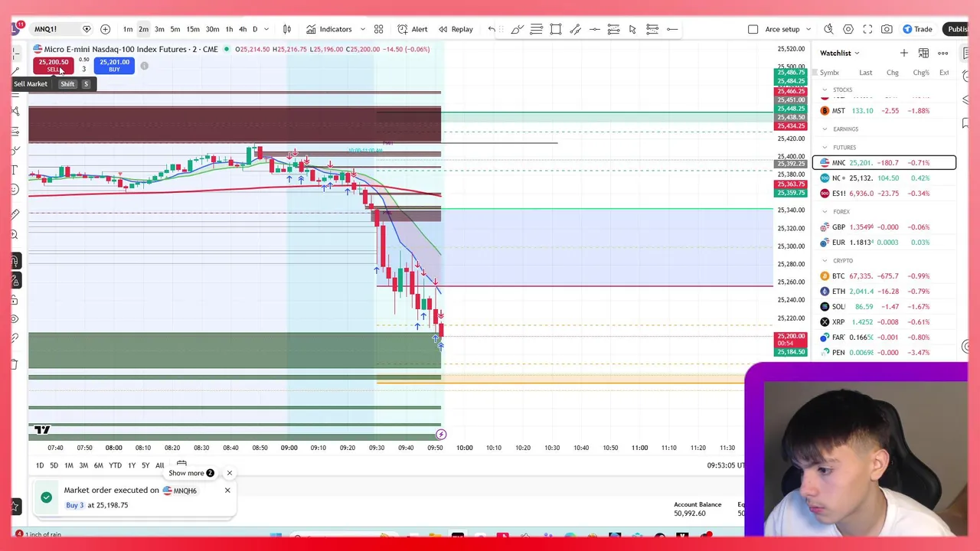Collapse the STOCKS watchlist section
Image resolution: width=980 pixels, height=551 pixels.
click(825, 90)
